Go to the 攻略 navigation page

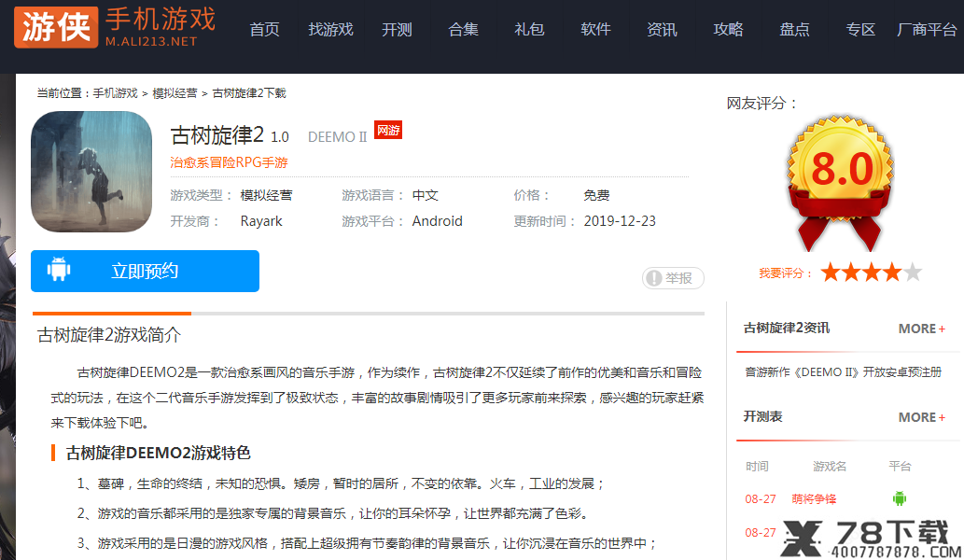(x=729, y=30)
